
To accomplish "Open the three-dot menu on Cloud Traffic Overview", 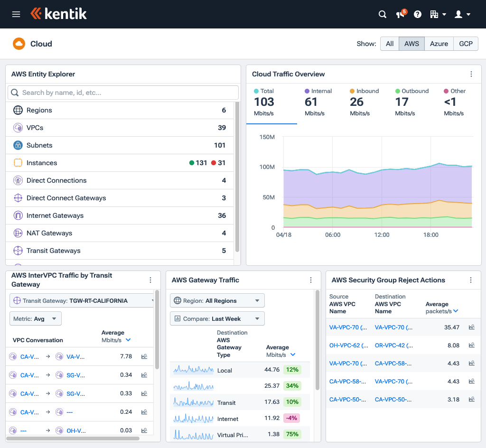I will (x=471, y=74).
